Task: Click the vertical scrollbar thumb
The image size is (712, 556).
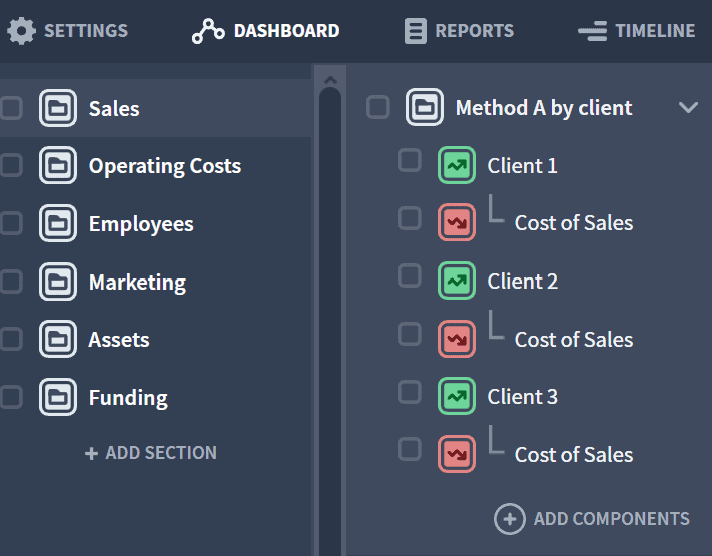Action: pos(330,320)
